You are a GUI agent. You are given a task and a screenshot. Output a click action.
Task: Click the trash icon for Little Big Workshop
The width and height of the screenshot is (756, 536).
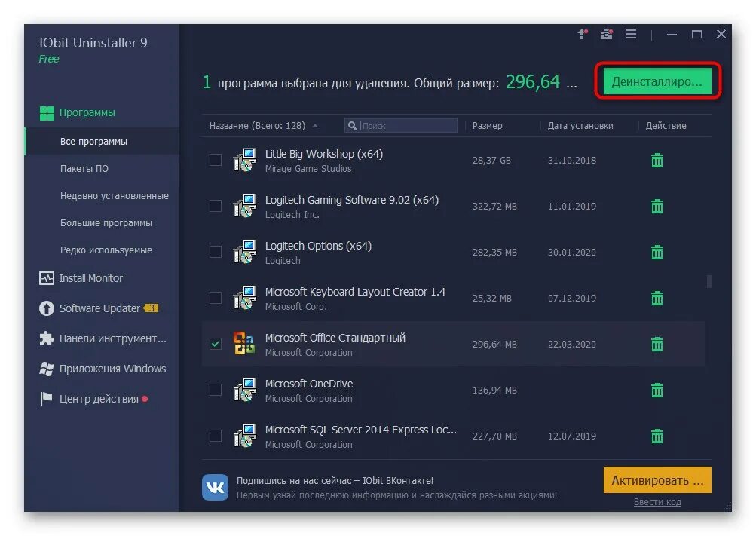click(x=657, y=160)
